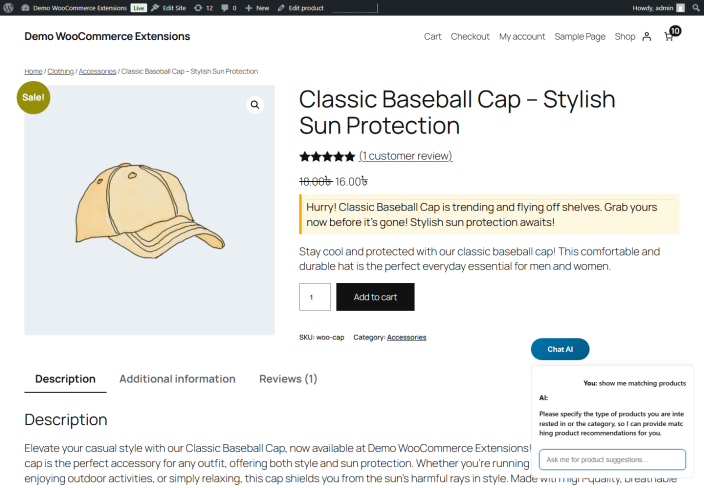Open Edit Site in admin bar
Viewport: 704px width, 488px height.
169,8
